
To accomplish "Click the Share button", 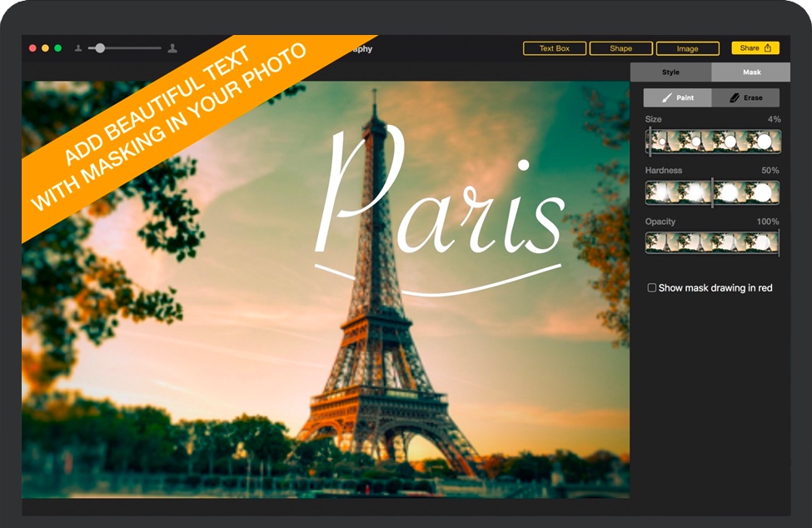I will [753, 47].
